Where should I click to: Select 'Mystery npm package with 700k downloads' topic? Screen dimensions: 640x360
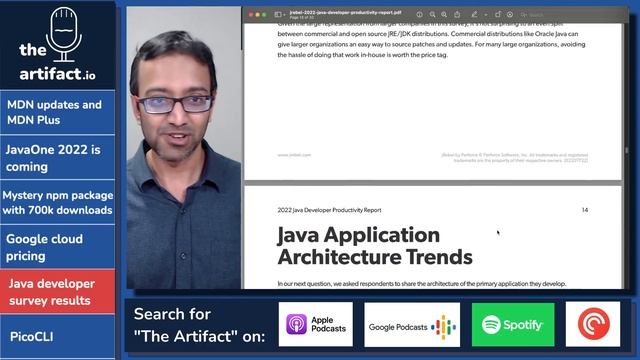pos(58,202)
